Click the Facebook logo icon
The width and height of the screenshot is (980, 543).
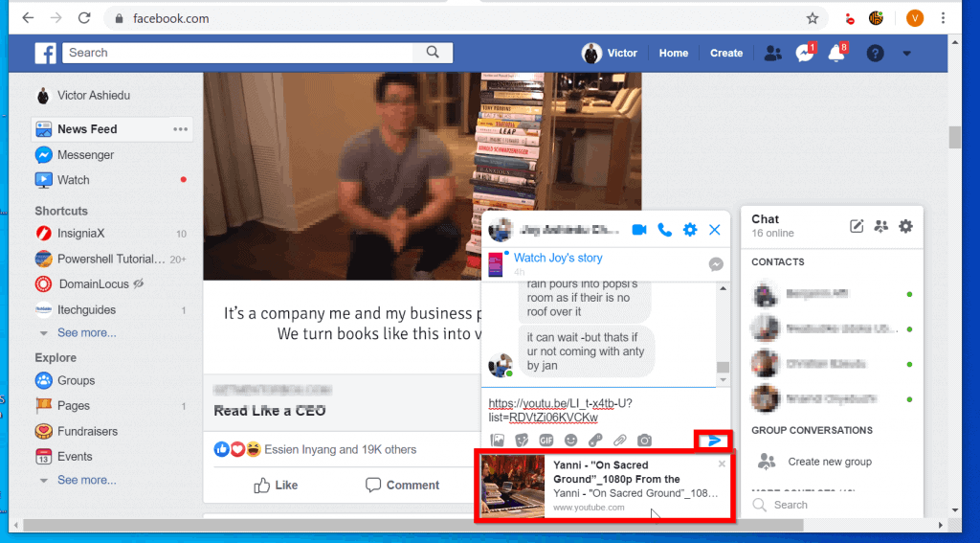pyautogui.click(x=45, y=54)
